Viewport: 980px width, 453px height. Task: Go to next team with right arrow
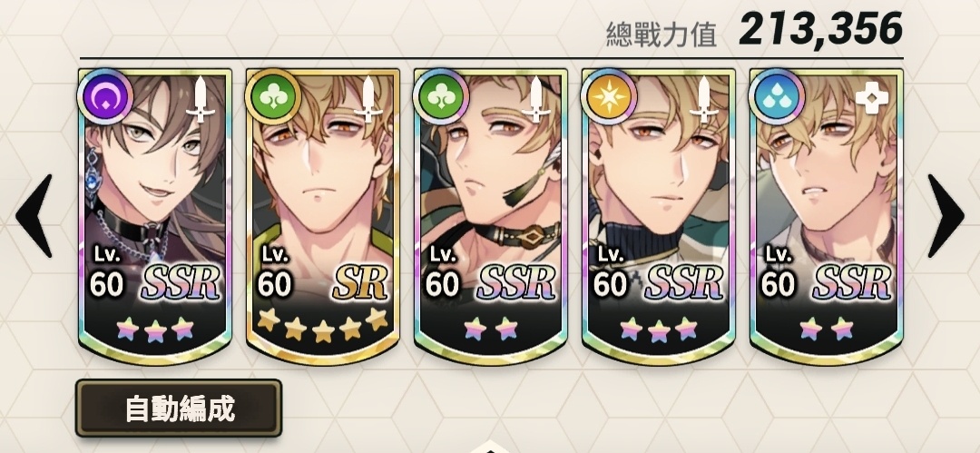[946, 215]
